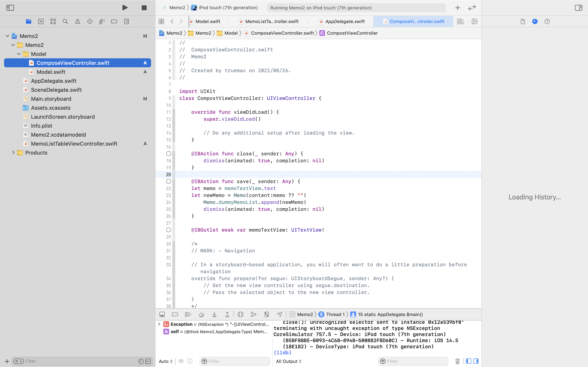Click the iPod touch destination selector

(x=228, y=8)
